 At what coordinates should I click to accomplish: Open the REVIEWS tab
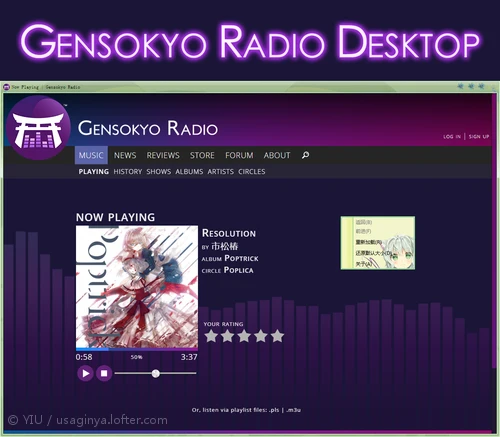tap(163, 155)
